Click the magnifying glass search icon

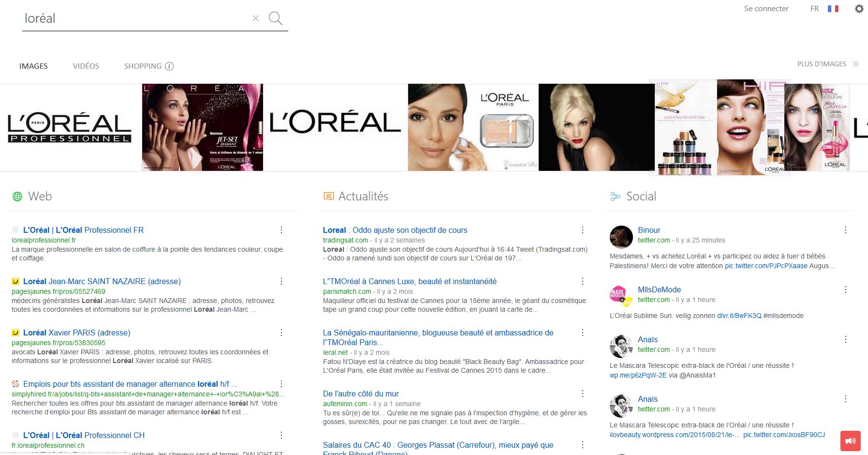276,18
